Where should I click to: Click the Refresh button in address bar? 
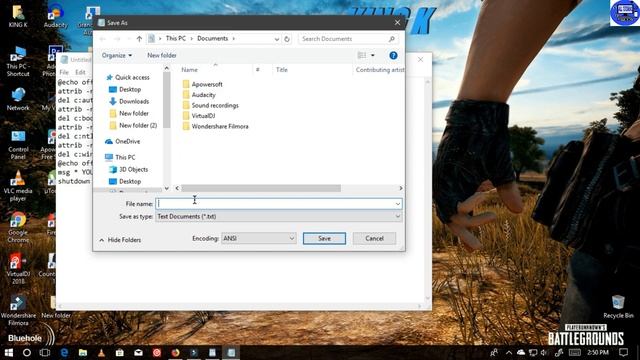(x=287, y=39)
